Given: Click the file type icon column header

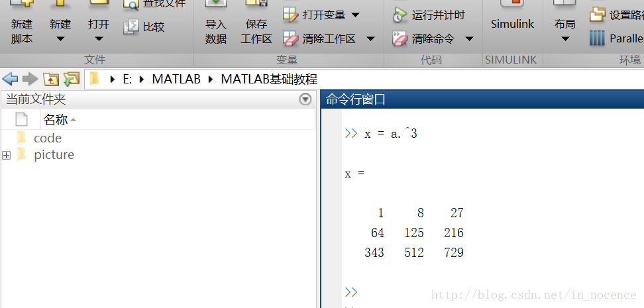Looking at the screenshot, I should [x=21, y=119].
